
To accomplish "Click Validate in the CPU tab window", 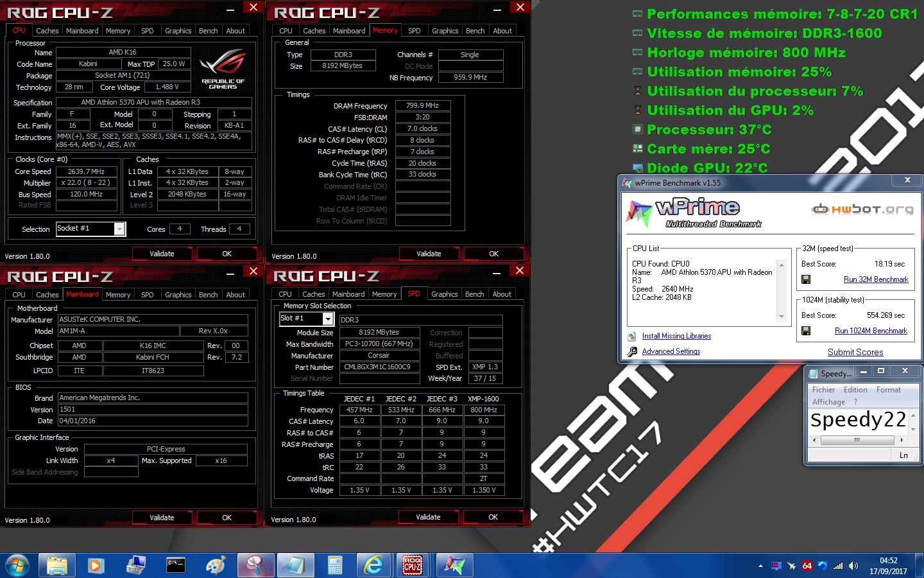I will tap(162, 254).
